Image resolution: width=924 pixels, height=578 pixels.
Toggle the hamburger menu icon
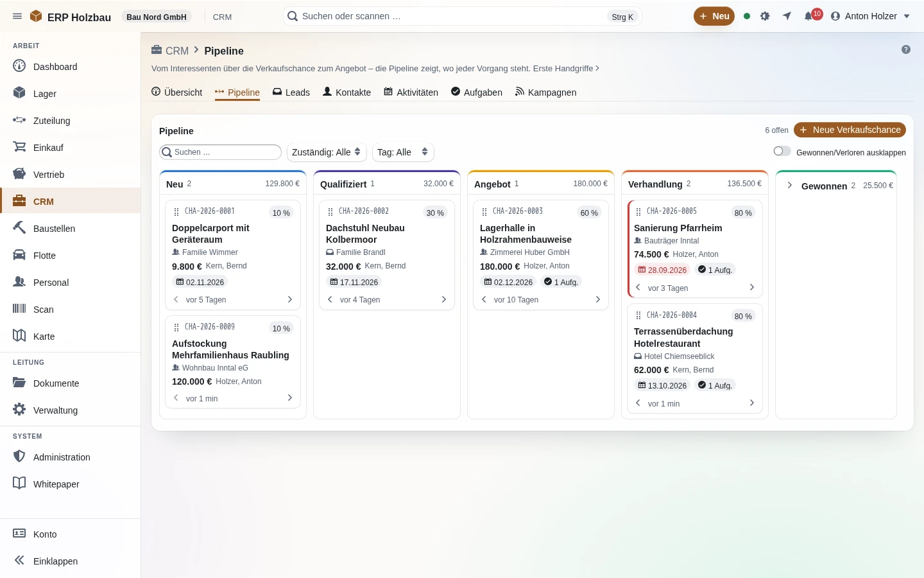tap(17, 16)
